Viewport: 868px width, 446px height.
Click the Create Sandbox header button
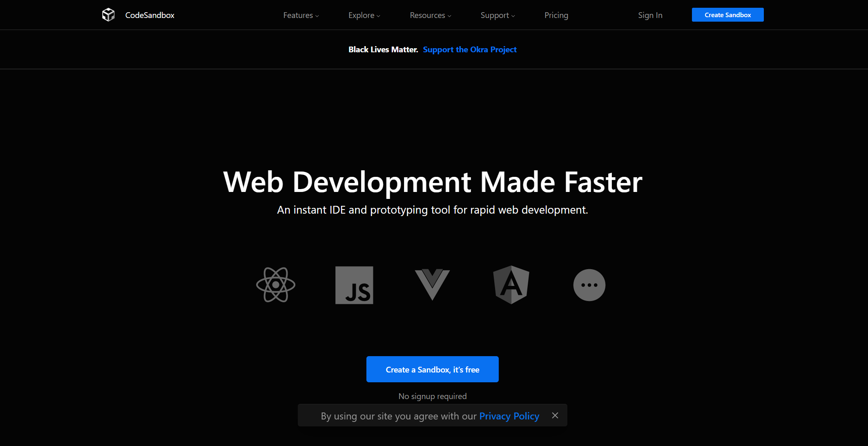(x=727, y=15)
